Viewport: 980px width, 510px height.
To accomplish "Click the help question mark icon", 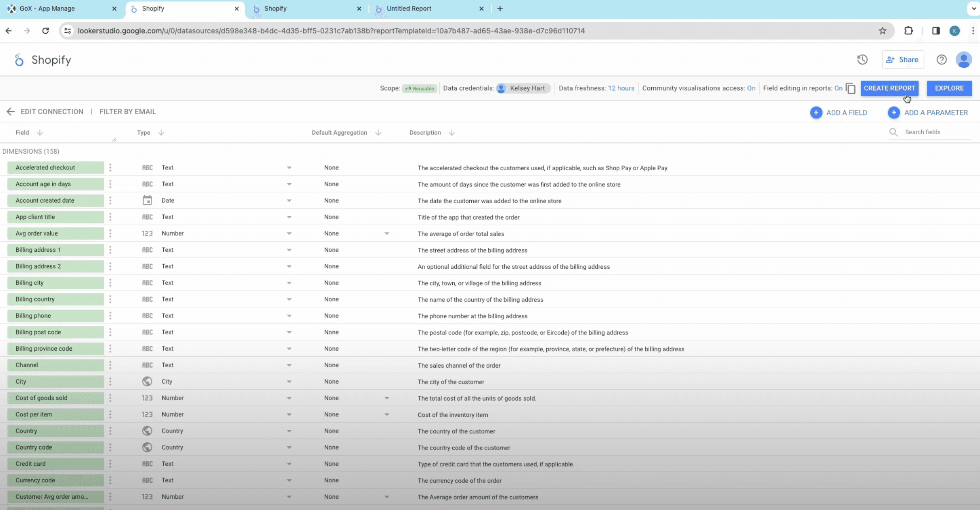I will click(941, 60).
